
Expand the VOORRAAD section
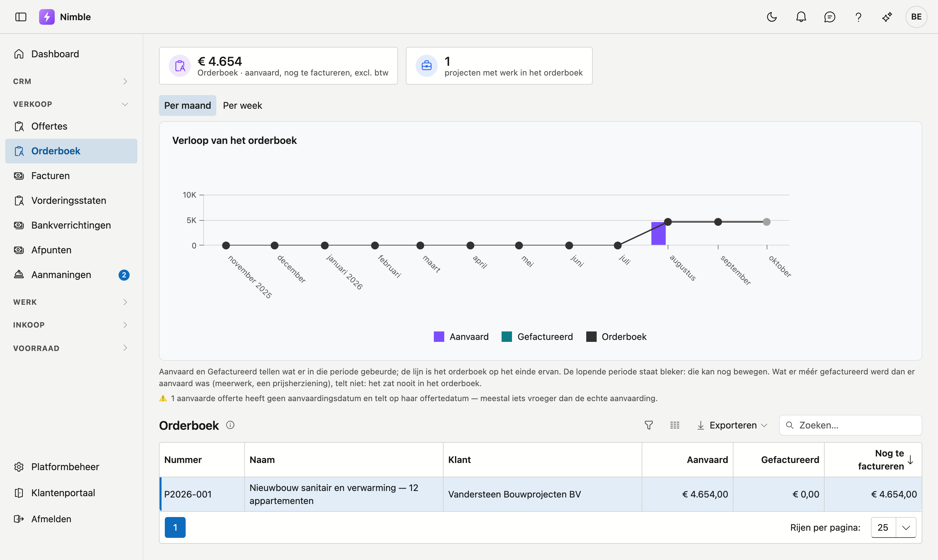[71, 348]
